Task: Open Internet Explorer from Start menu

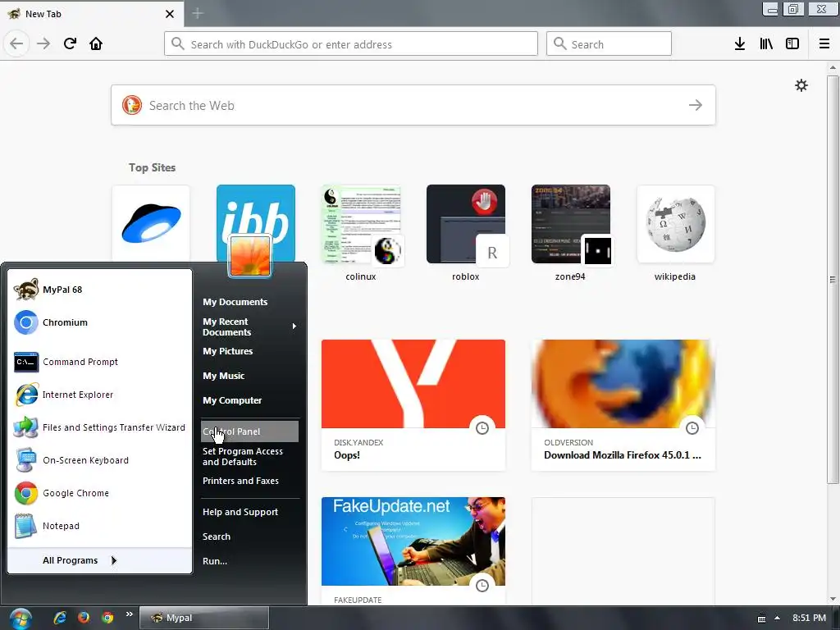Action: 99,395
